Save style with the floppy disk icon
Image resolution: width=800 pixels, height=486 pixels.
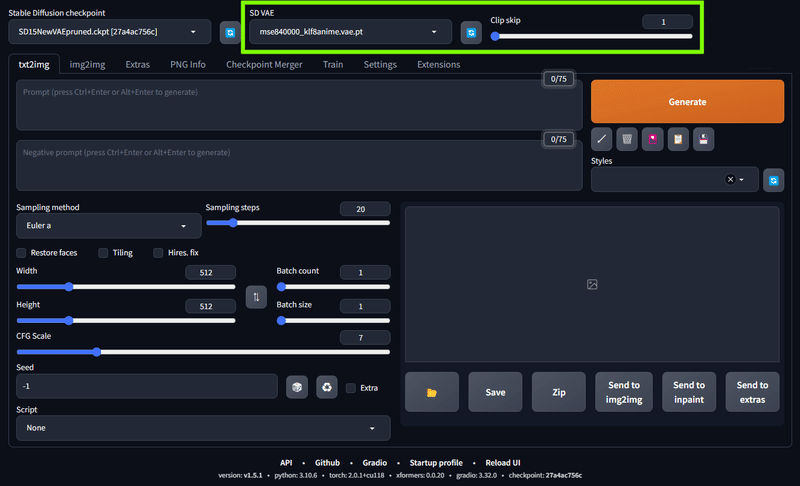[x=704, y=139]
